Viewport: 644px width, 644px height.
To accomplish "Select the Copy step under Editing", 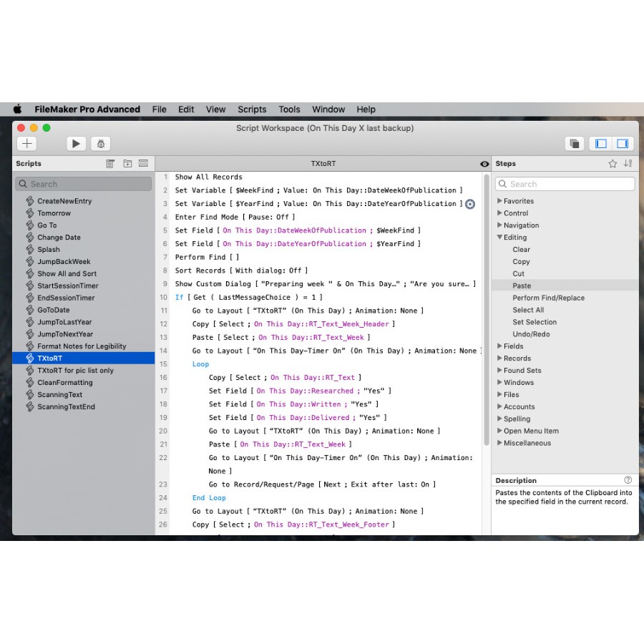I will click(521, 262).
